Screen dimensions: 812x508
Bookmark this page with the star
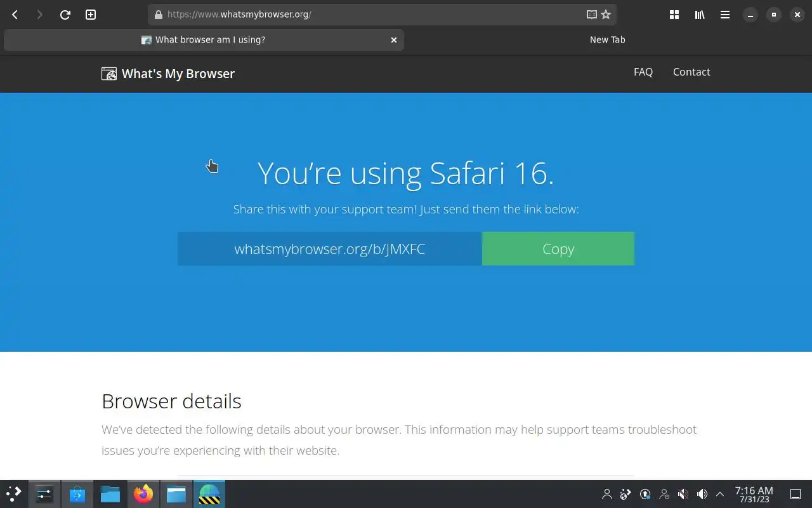coord(606,15)
